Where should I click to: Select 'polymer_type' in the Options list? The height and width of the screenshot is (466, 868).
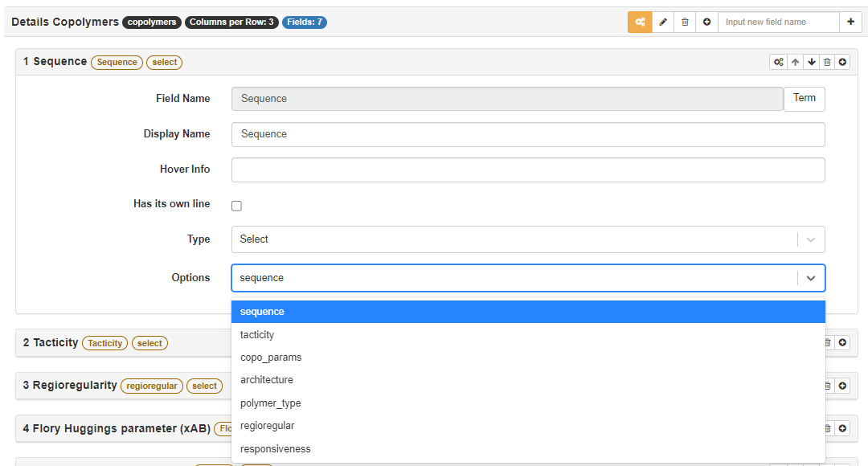(270, 403)
